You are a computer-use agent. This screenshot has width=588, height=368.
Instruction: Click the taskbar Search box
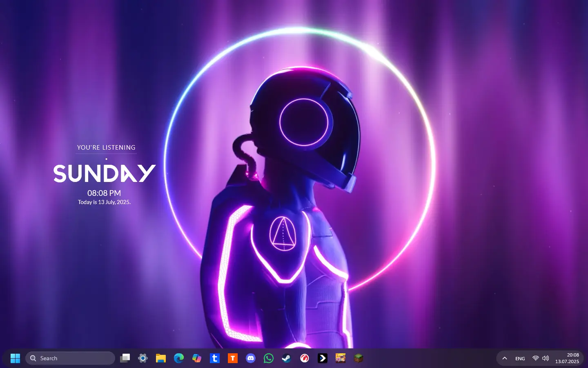point(70,358)
